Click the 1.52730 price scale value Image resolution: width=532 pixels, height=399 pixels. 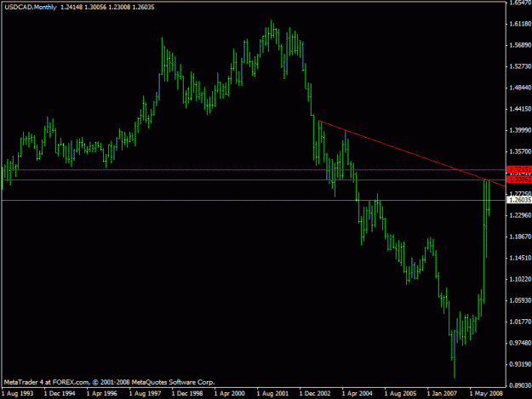(520, 66)
